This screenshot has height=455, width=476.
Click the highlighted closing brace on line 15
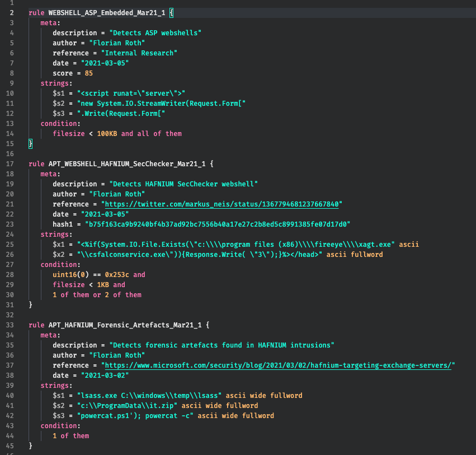(31, 144)
